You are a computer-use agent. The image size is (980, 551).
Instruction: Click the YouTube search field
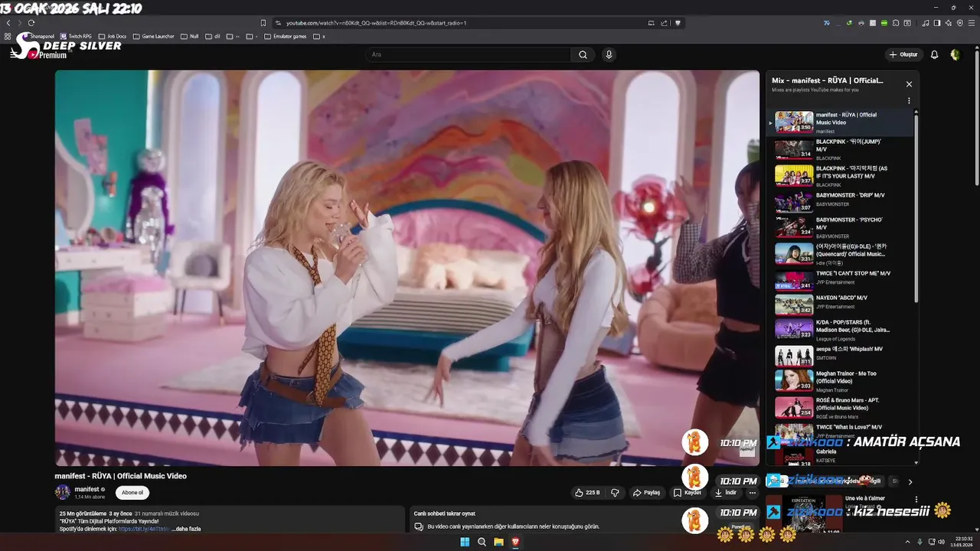click(x=467, y=54)
